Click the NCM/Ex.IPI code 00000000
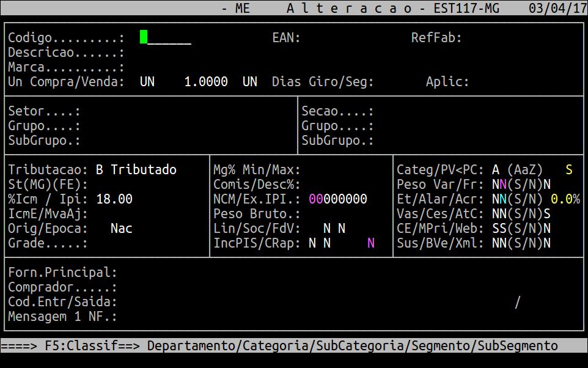Image resolution: width=588 pixels, height=368 pixels. 337,199
